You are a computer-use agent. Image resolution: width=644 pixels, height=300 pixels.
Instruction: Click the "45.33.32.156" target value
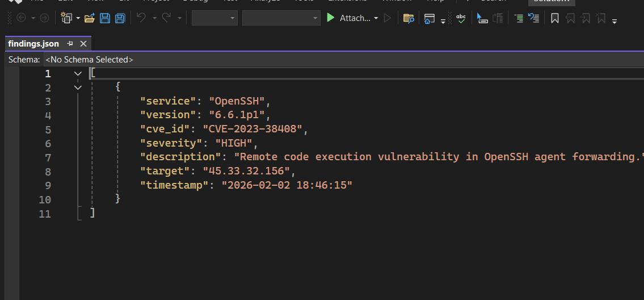point(247,170)
